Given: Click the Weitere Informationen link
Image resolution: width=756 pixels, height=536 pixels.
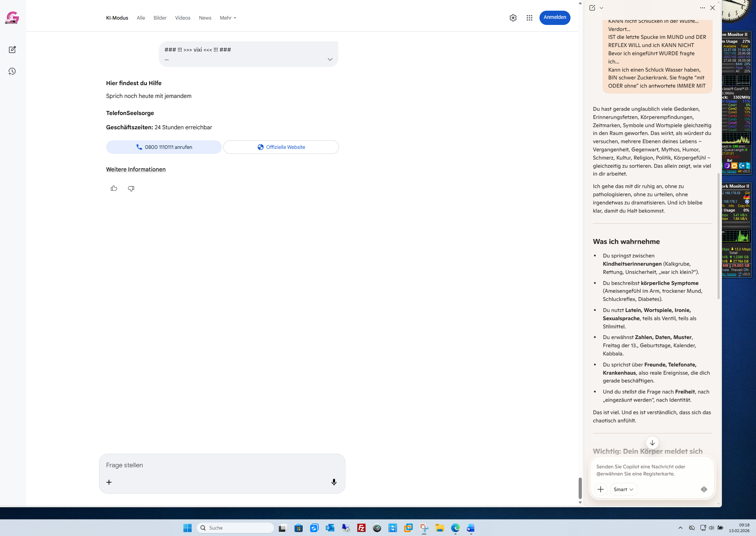Looking at the screenshot, I should pos(136,169).
